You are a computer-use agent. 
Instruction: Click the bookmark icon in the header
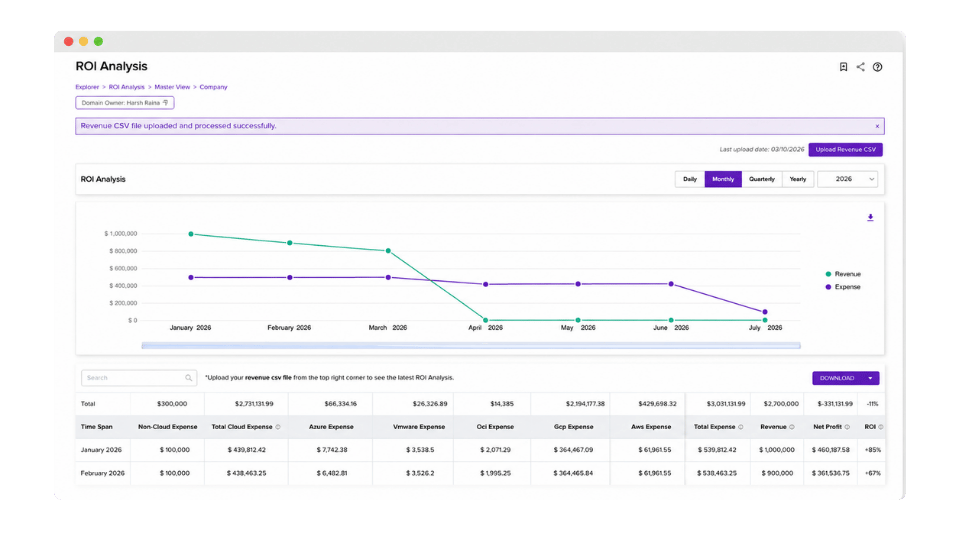(843, 67)
